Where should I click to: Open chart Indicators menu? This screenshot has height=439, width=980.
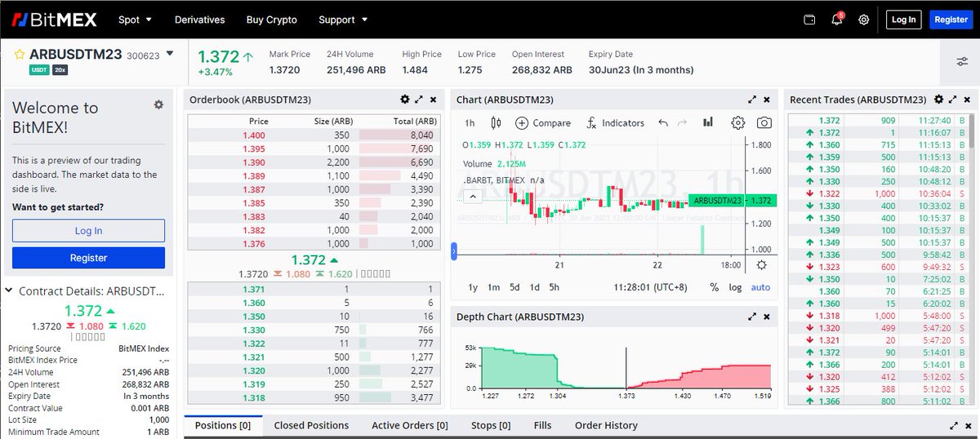(x=615, y=123)
